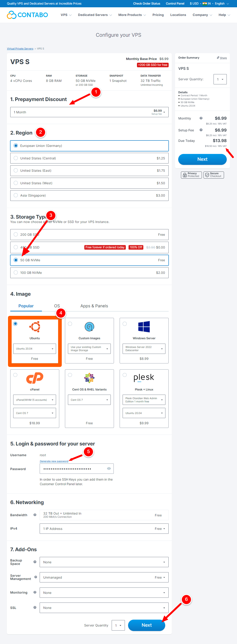Open the prepayment period 1 Month dropdown
Viewport: 237px width, 644px height.
[89, 112]
